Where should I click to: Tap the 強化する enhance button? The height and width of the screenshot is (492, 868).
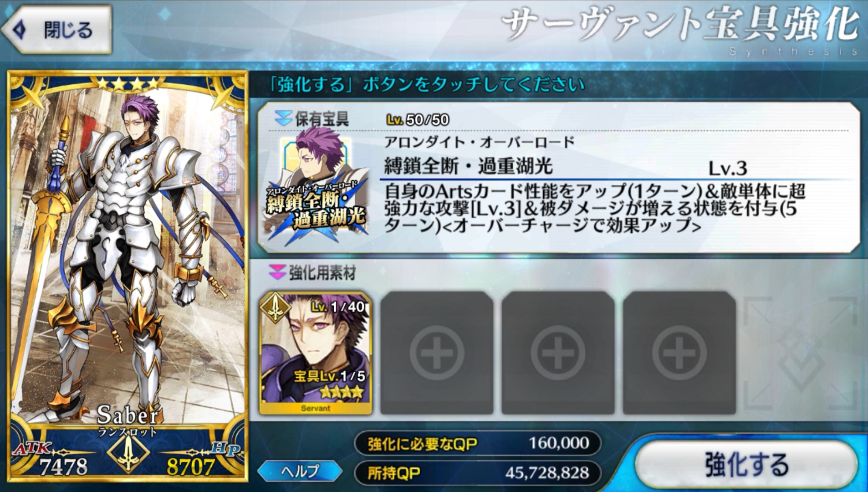click(x=746, y=465)
